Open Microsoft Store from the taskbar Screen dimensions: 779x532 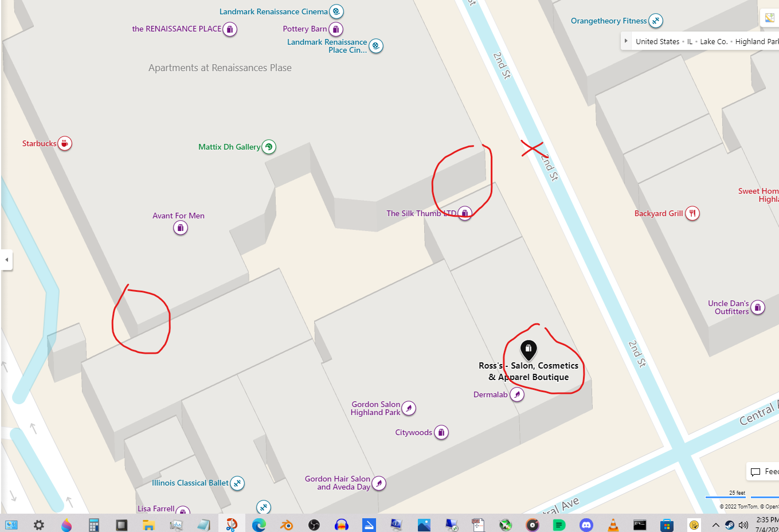(667, 525)
